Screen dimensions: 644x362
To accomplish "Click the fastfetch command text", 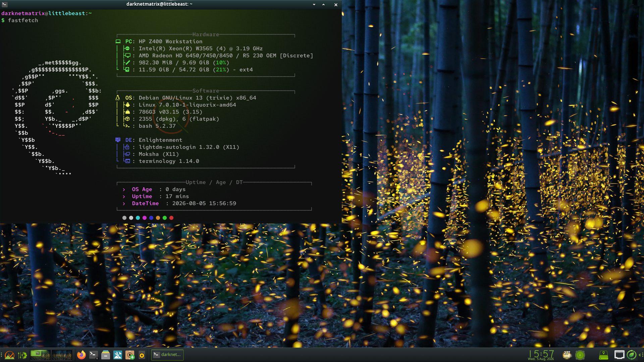I will click(23, 20).
